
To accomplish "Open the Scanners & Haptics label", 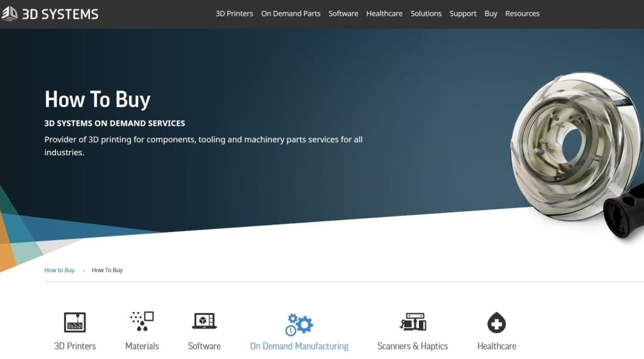I will [413, 346].
